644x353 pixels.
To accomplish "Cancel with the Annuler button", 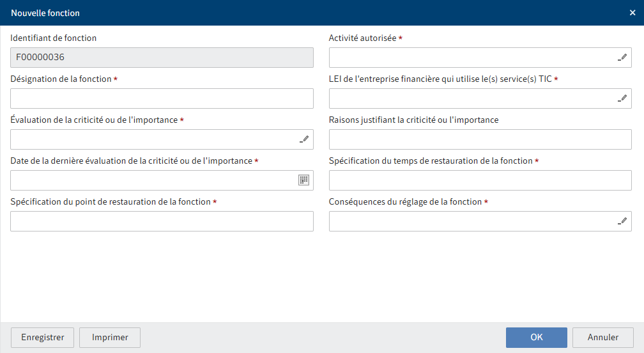I will click(603, 338).
